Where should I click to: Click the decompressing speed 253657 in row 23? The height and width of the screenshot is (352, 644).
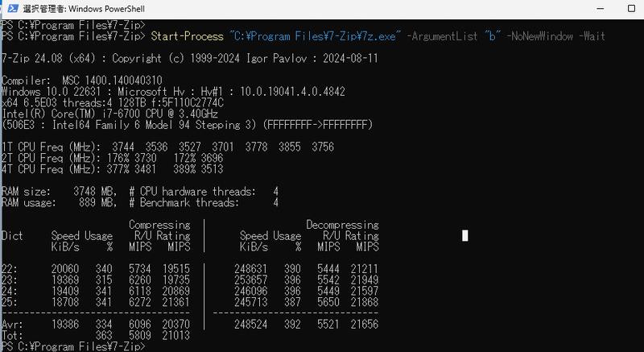(x=251, y=280)
